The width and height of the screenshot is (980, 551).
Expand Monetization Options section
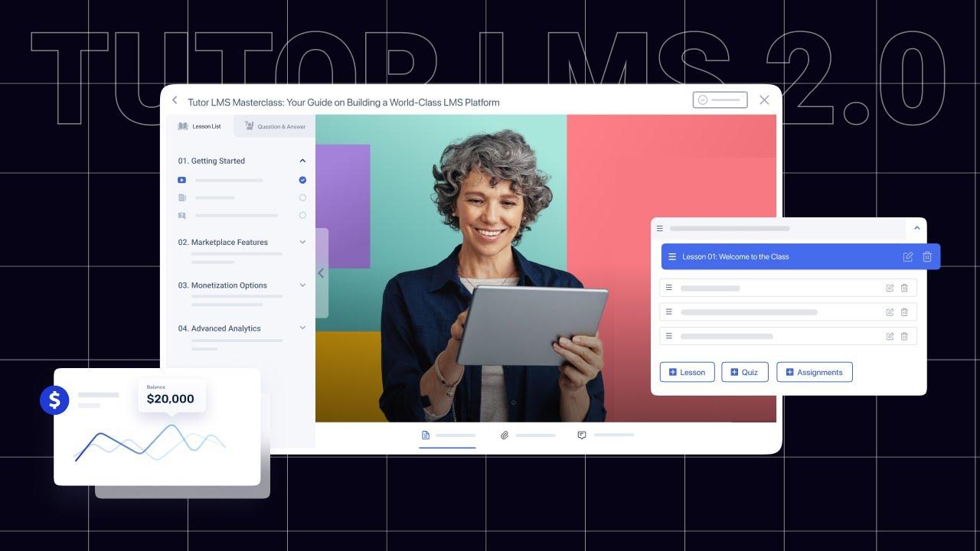tap(302, 285)
